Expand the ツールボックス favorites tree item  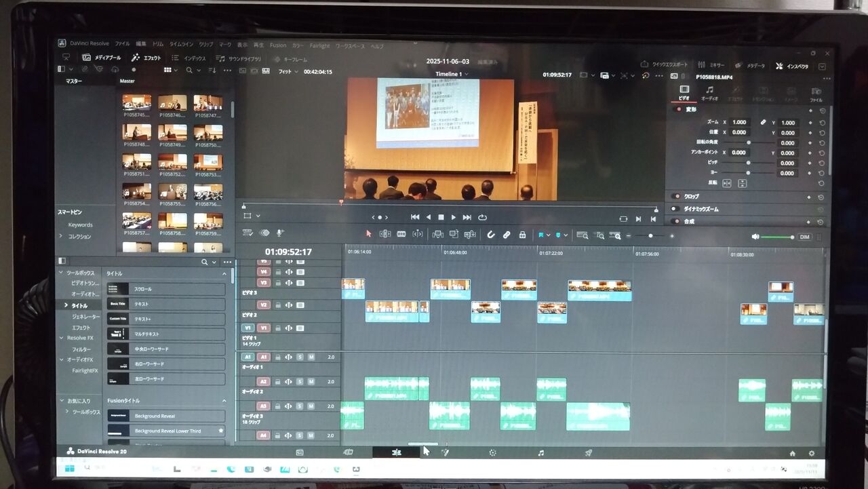66,412
